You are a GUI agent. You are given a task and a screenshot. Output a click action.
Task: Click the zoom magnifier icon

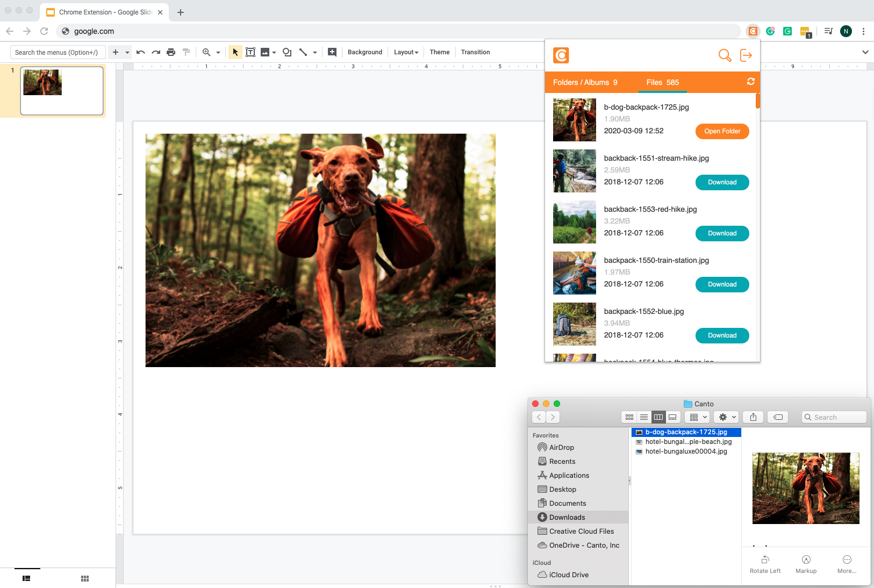[206, 52]
